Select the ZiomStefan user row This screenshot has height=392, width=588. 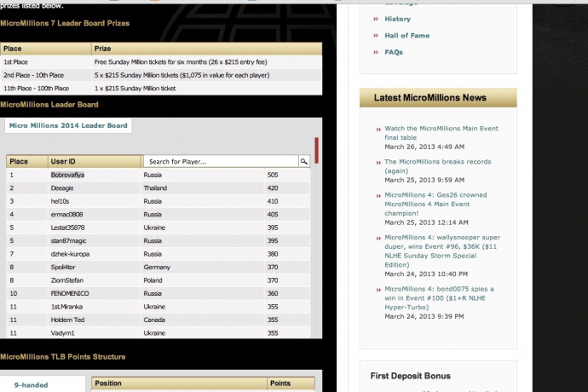[158, 280]
